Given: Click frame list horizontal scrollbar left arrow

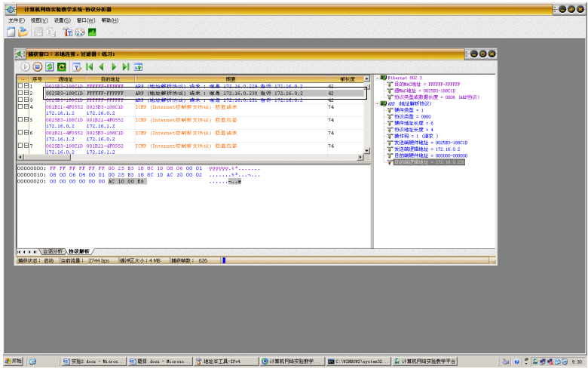Looking at the screenshot, I should point(20,157).
